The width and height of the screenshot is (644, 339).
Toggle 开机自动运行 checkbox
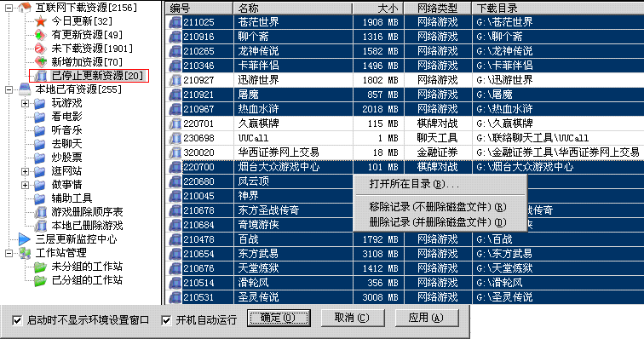tap(166, 320)
